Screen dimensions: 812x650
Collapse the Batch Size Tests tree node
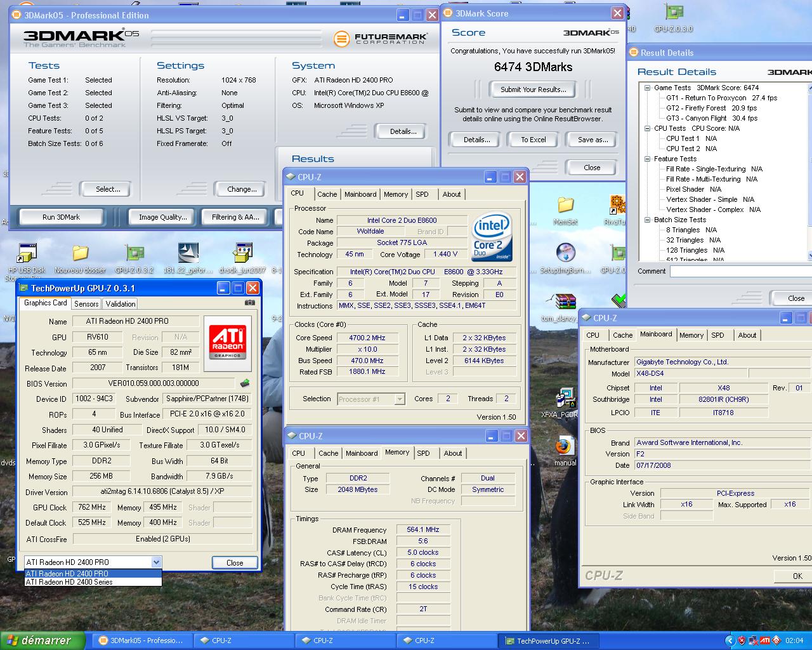[x=647, y=220]
